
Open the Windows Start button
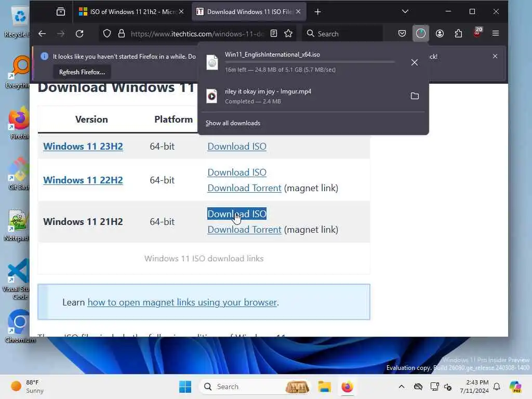pyautogui.click(x=185, y=387)
